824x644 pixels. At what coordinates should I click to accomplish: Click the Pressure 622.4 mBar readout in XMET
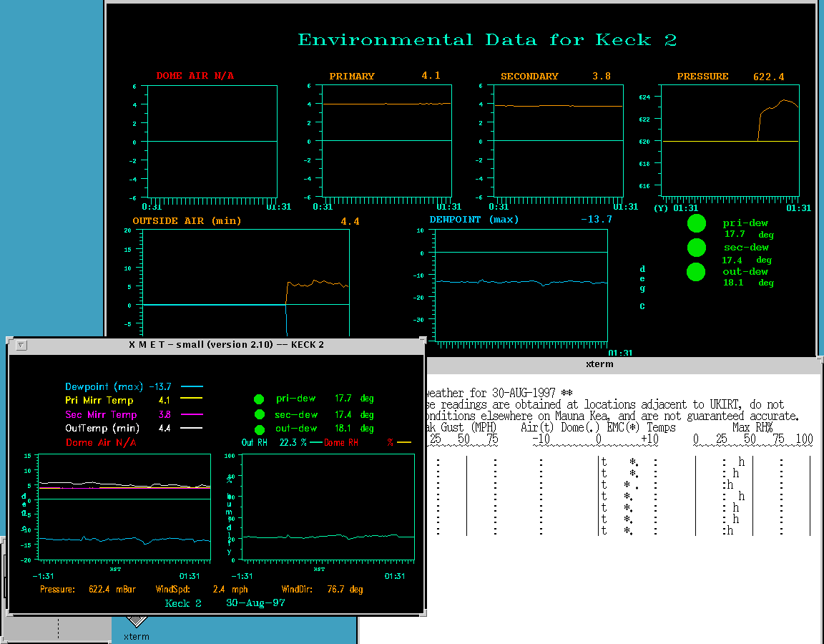[x=88, y=590]
